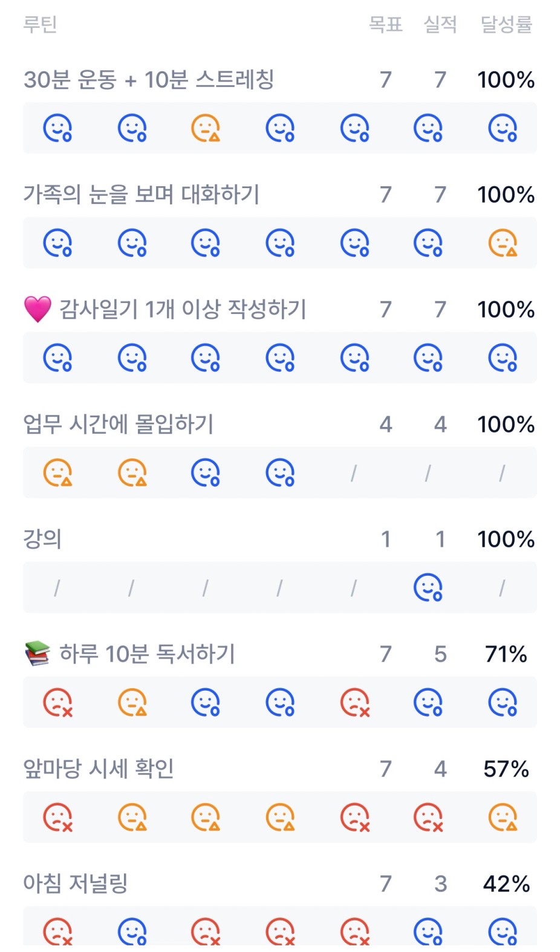Click the orange face in 30분 운동 row
The width and height of the screenshot is (560, 952).
(x=206, y=128)
